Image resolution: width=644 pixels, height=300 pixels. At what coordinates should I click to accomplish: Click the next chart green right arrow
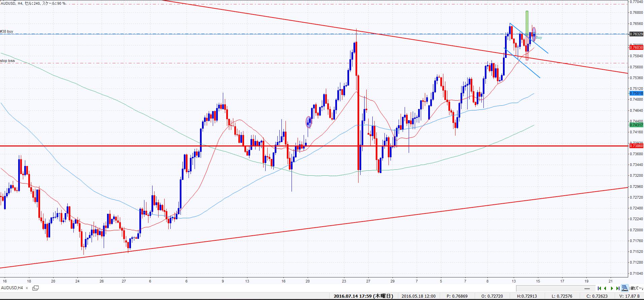click(x=612, y=288)
